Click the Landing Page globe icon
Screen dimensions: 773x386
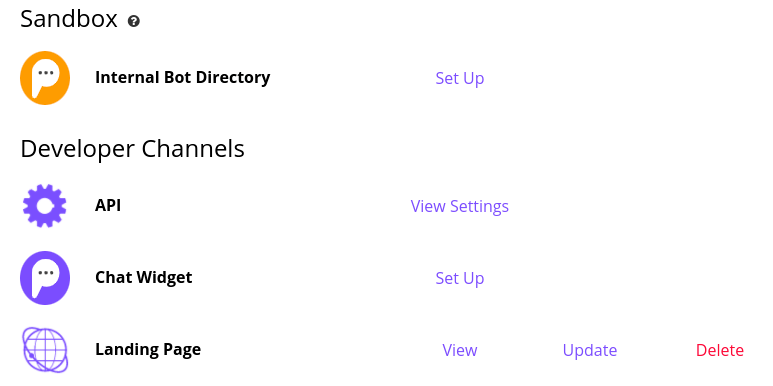point(45,350)
